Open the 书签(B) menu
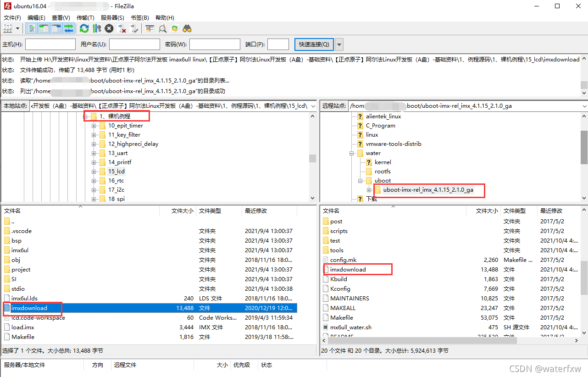The height and width of the screenshot is (377, 588). (x=140, y=17)
